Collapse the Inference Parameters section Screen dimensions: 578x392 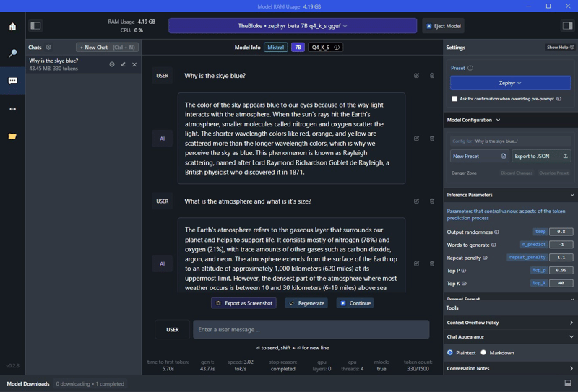(571, 195)
